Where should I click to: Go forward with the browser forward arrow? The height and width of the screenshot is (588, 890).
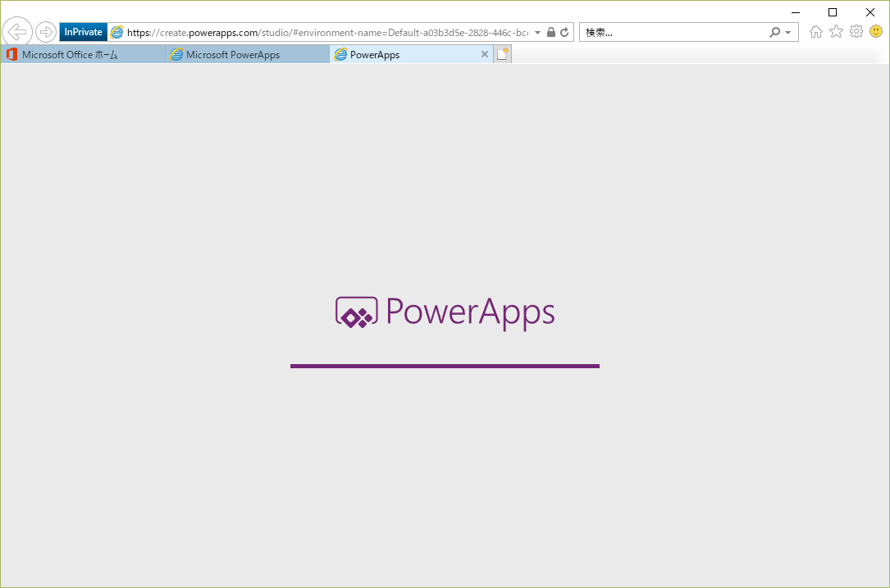46,32
